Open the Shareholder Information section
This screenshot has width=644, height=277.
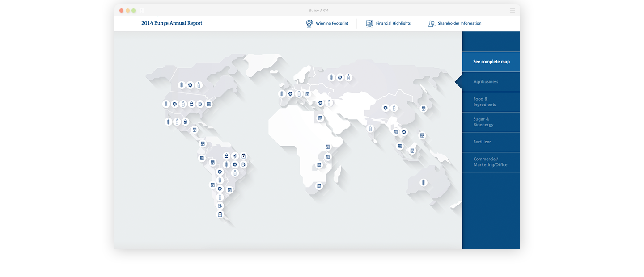[454, 23]
